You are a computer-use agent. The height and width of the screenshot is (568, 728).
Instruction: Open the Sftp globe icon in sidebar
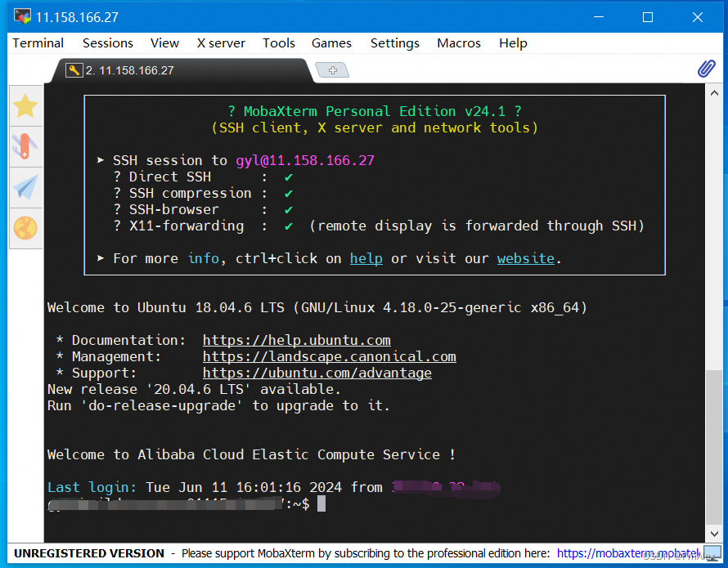point(25,228)
